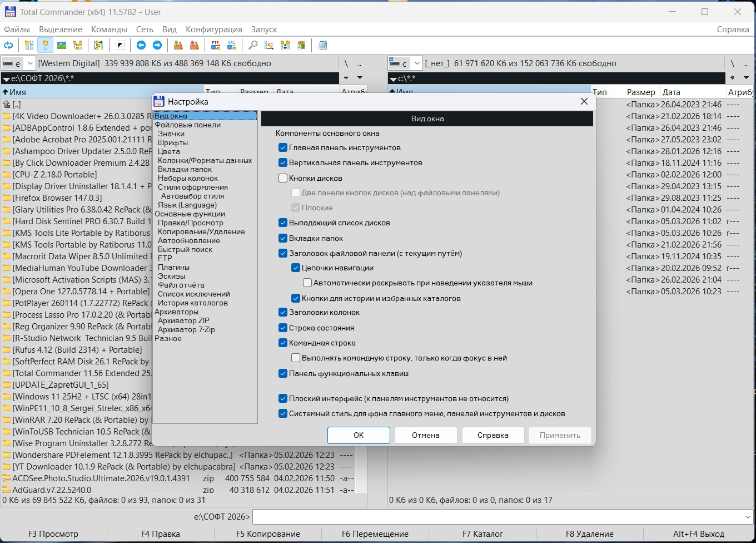Open FTP connection icon in toolbar
Screen dimensions: 756x543
pyautogui.click(x=215, y=46)
